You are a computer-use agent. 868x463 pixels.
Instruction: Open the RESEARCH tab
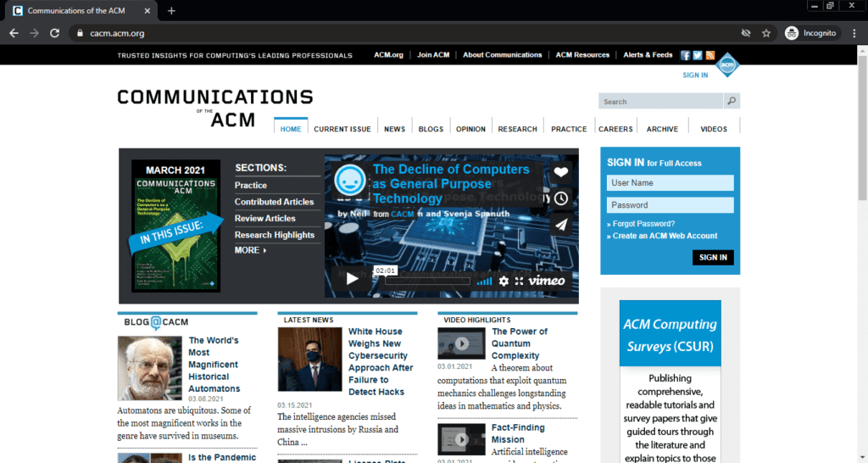pos(518,129)
